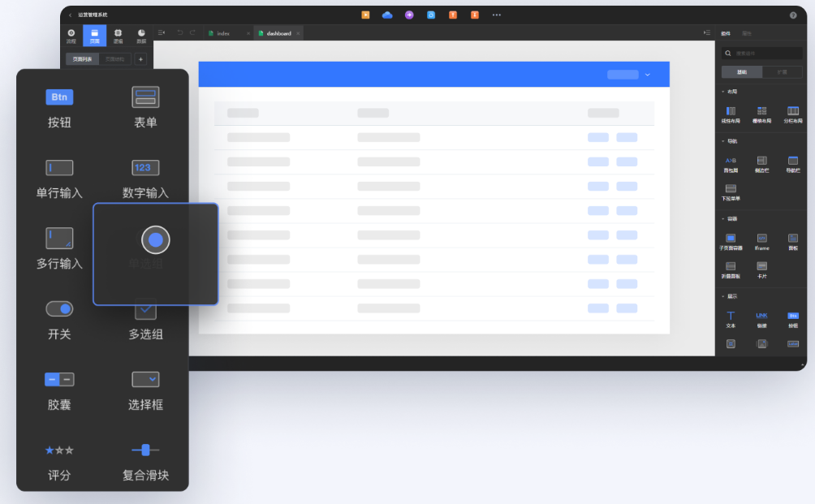Expand the dropdown chevron in blue canvas header
815x504 pixels.
[x=648, y=75]
